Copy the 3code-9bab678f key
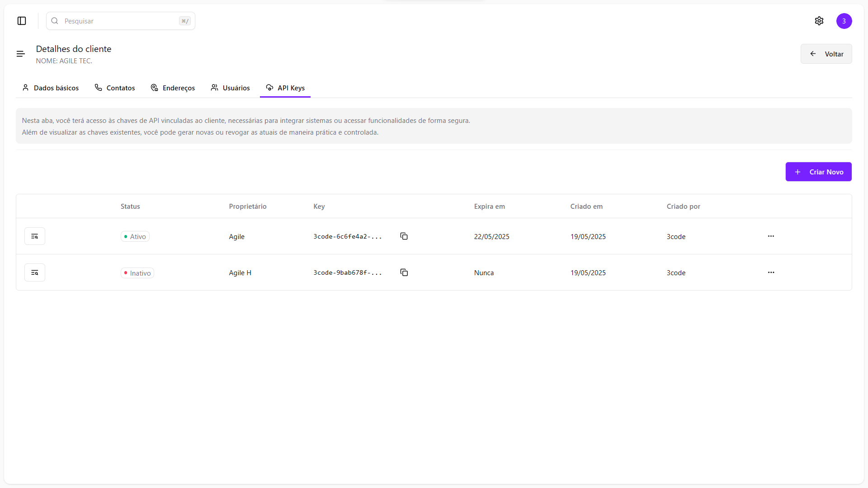The image size is (868, 488). (404, 272)
